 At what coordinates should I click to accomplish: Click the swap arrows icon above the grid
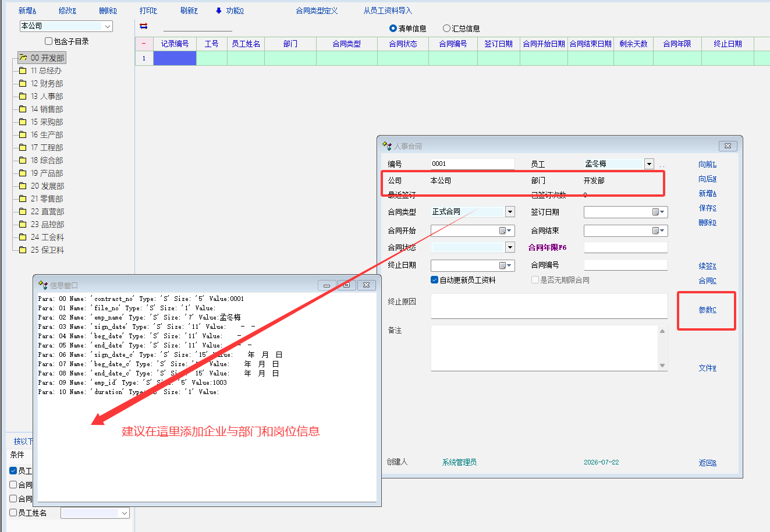pyautogui.click(x=144, y=26)
